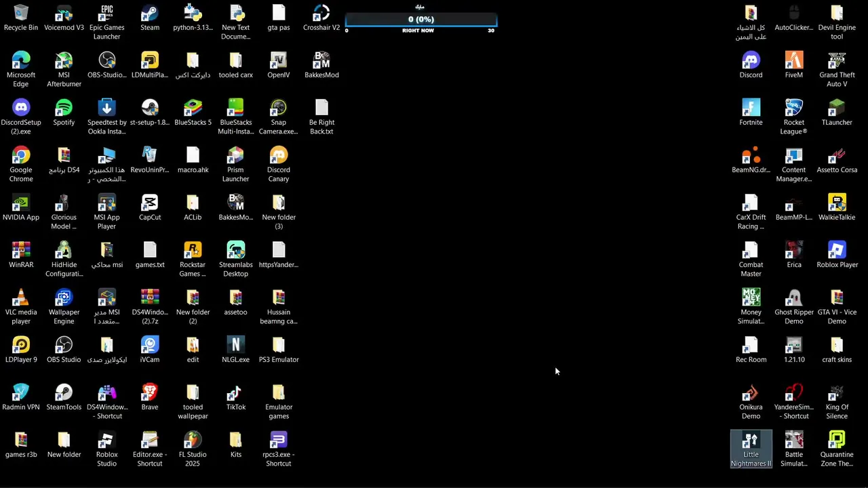Click the AutoClicker icon

(794, 18)
